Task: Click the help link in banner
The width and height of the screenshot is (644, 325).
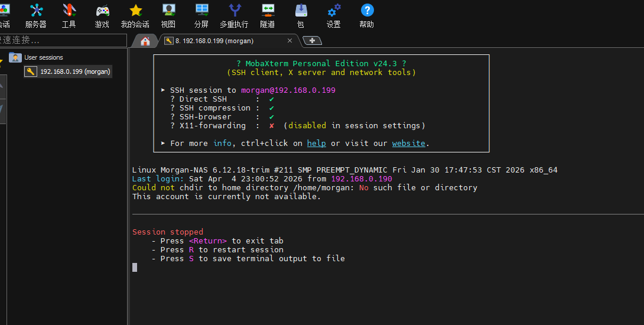Action: pos(316,144)
